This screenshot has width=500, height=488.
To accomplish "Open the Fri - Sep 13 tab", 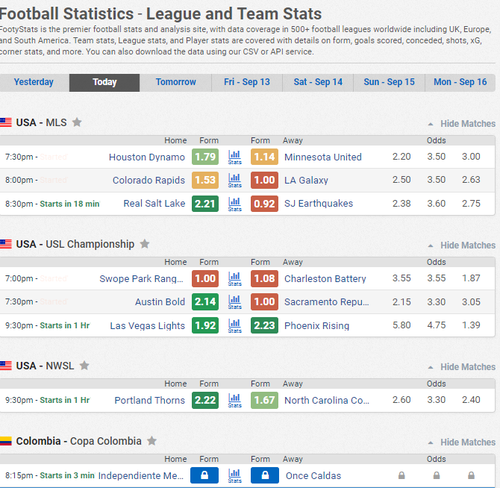I will tap(247, 82).
